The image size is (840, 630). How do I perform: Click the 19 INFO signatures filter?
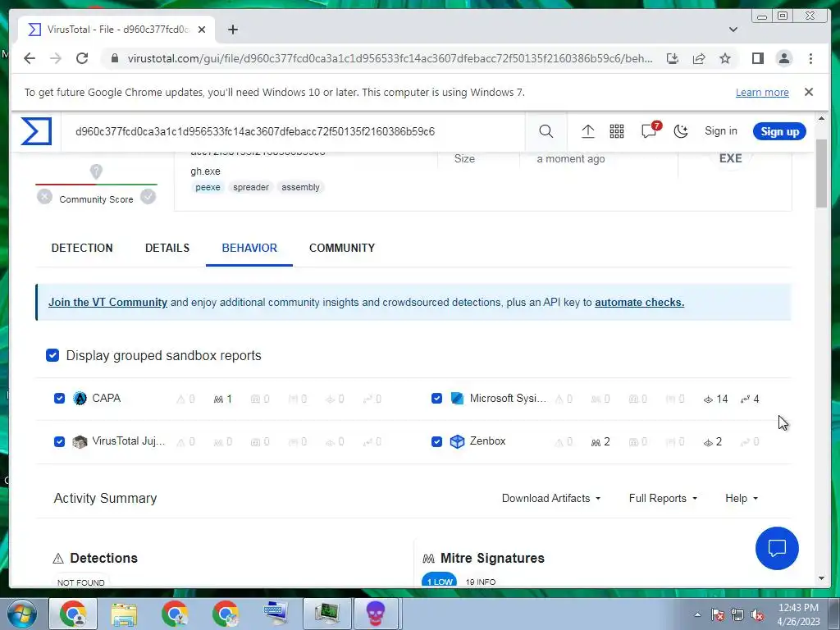481,582
